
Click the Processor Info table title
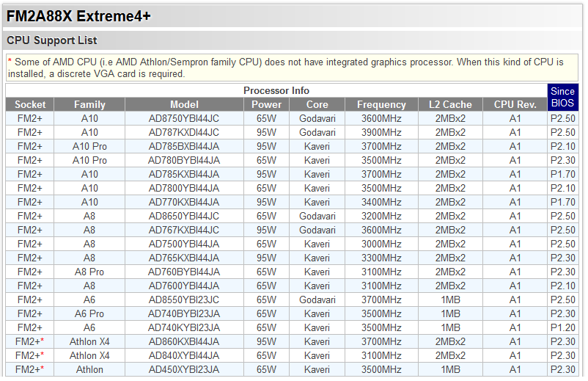click(x=276, y=90)
